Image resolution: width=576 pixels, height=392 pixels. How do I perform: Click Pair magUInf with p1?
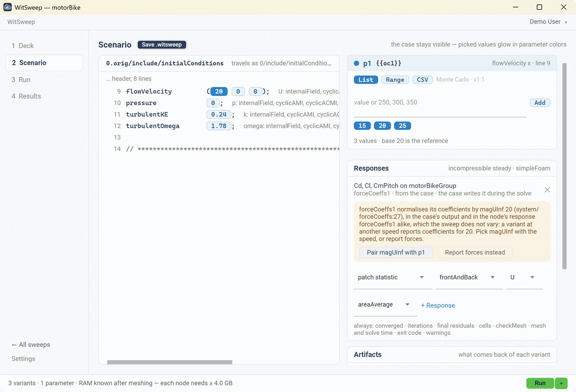(396, 253)
